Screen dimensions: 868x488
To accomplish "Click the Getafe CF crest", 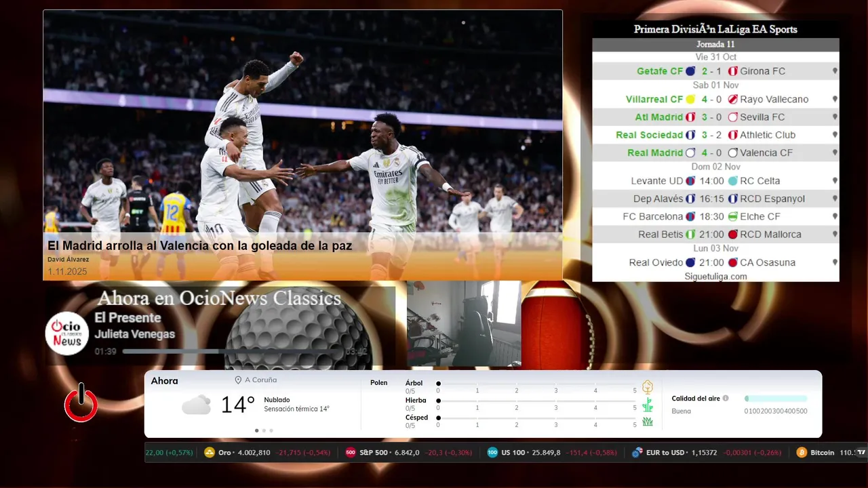I will tap(690, 71).
